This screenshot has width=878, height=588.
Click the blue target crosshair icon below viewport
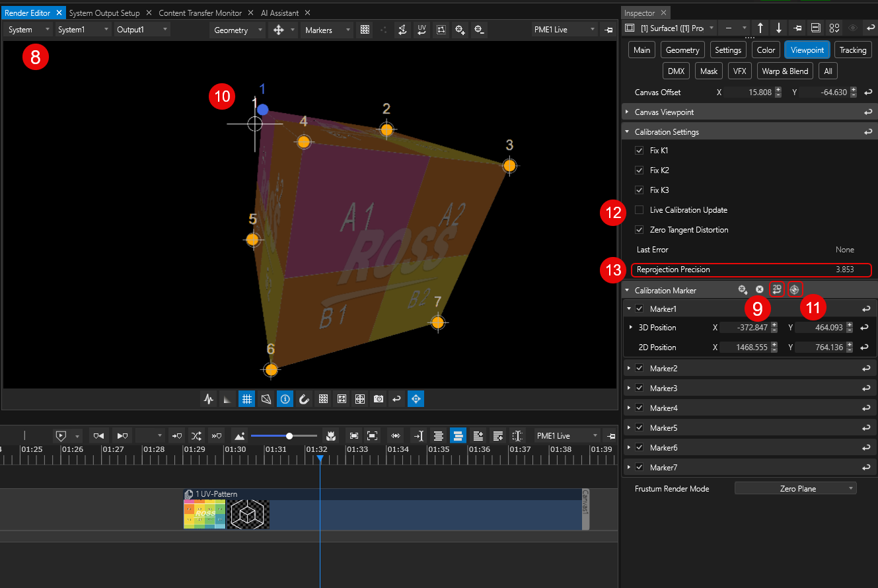click(x=416, y=399)
